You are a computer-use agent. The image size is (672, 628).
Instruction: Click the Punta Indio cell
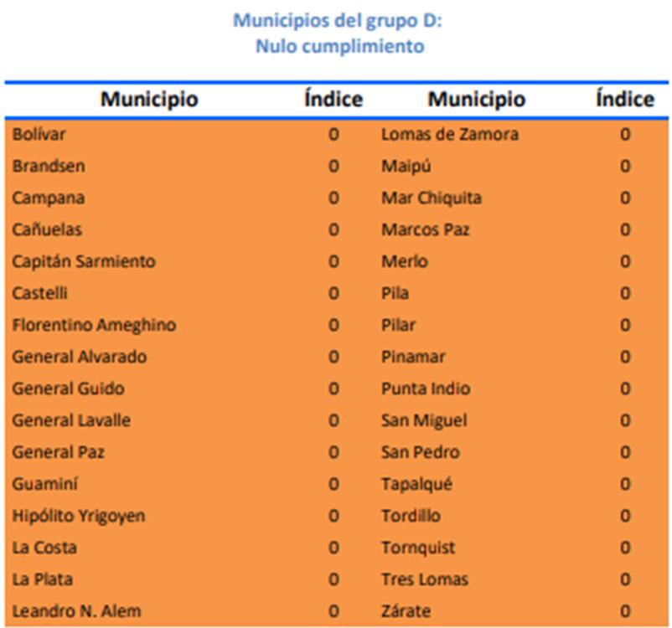pos(426,389)
